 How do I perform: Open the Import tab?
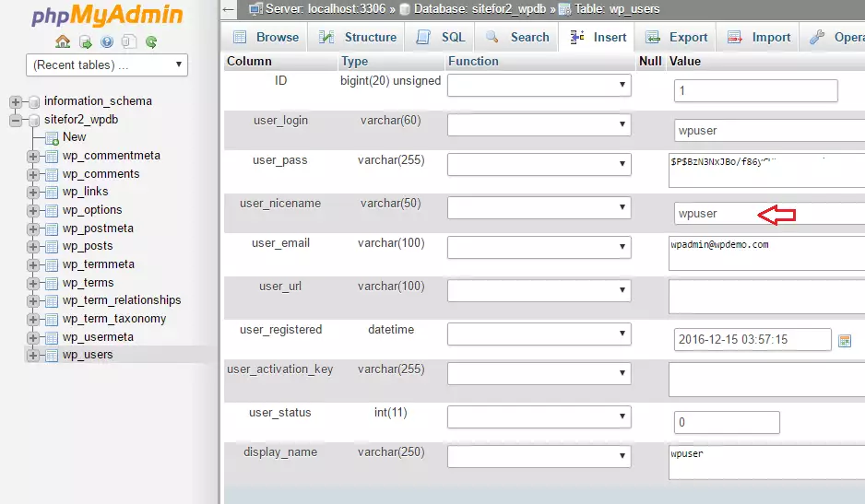(759, 37)
